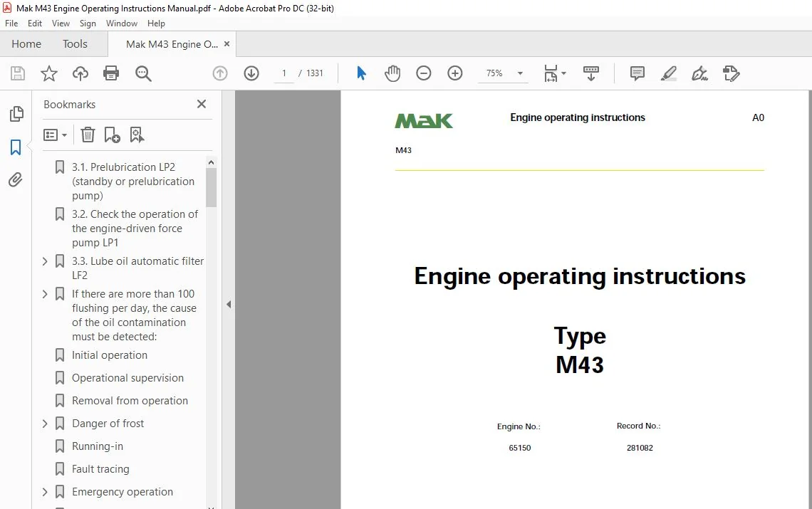Click the Print file icon
The width and height of the screenshot is (812, 509).
pos(111,73)
